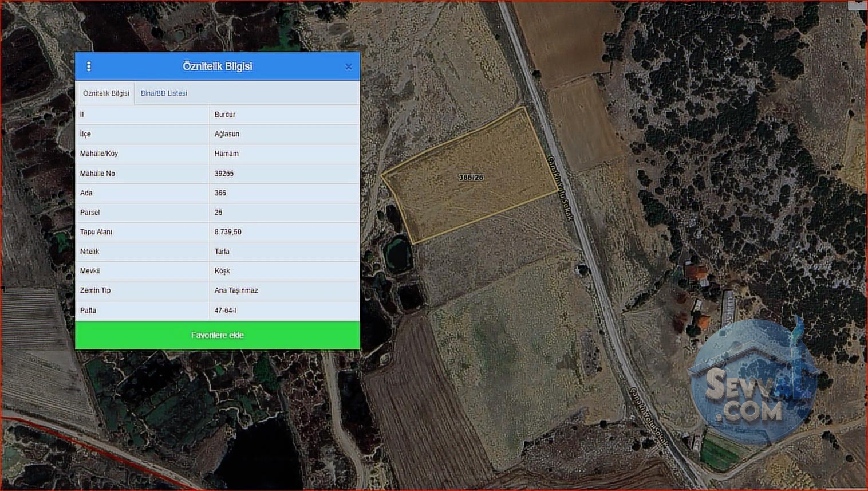Click the Parsel value 26
Viewport: 868px width, 491px height.
coord(218,213)
